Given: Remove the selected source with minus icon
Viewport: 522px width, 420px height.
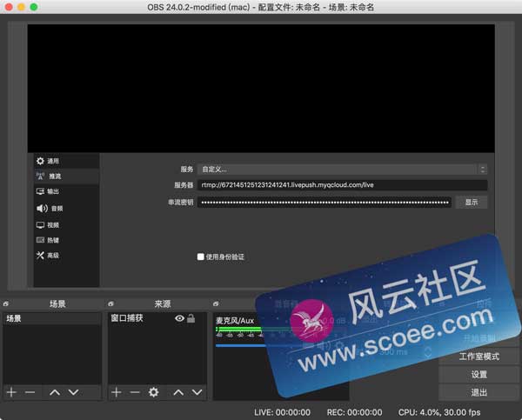Looking at the screenshot, I should 135,392.
